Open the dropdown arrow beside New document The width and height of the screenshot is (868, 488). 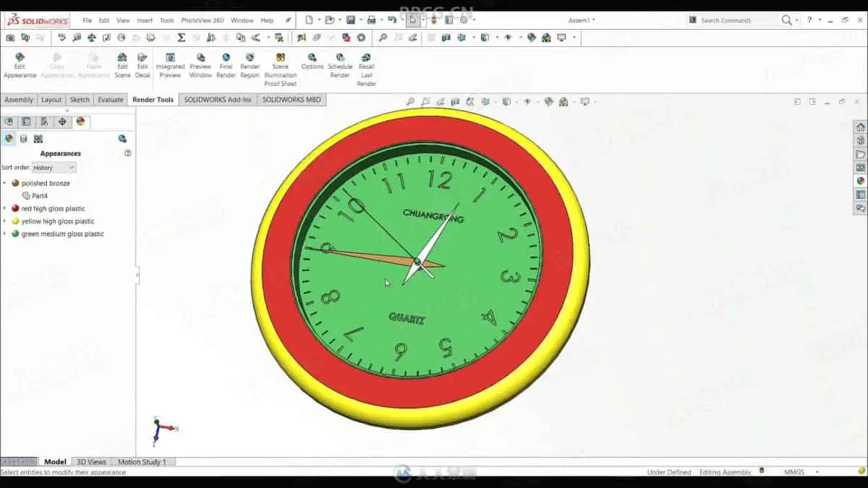(x=318, y=20)
